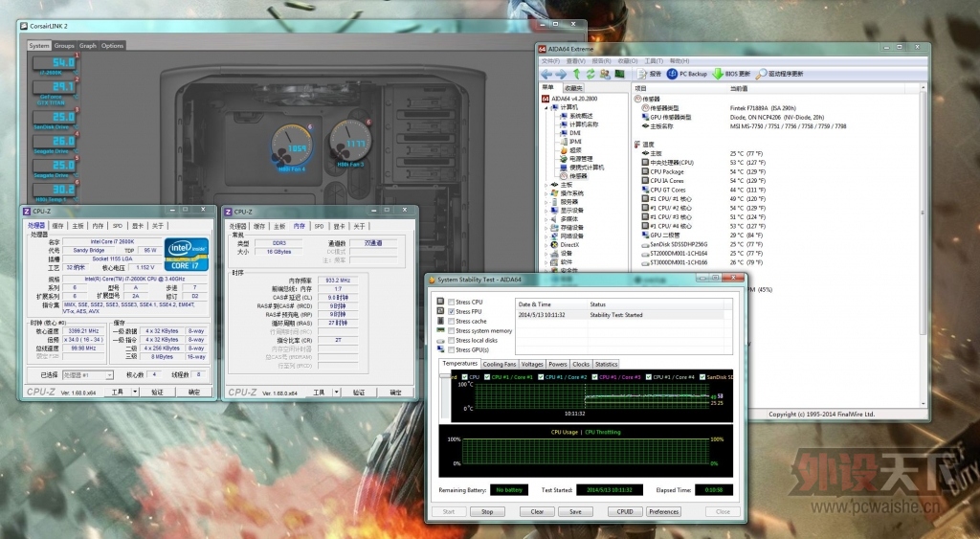980x539 pixels.
Task: Click the i7-2600K 54.0 temperature tile in CorsairLINK
Action: 56,65
